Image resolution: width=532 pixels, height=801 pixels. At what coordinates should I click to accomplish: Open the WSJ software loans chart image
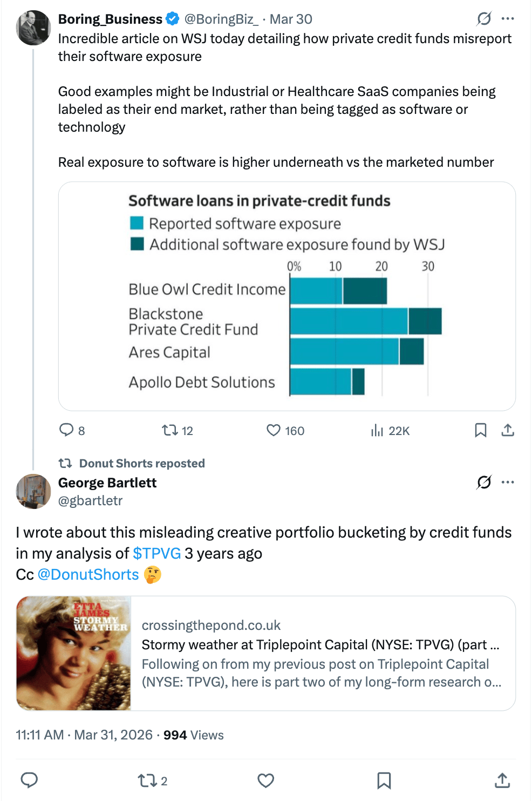pos(287,296)
